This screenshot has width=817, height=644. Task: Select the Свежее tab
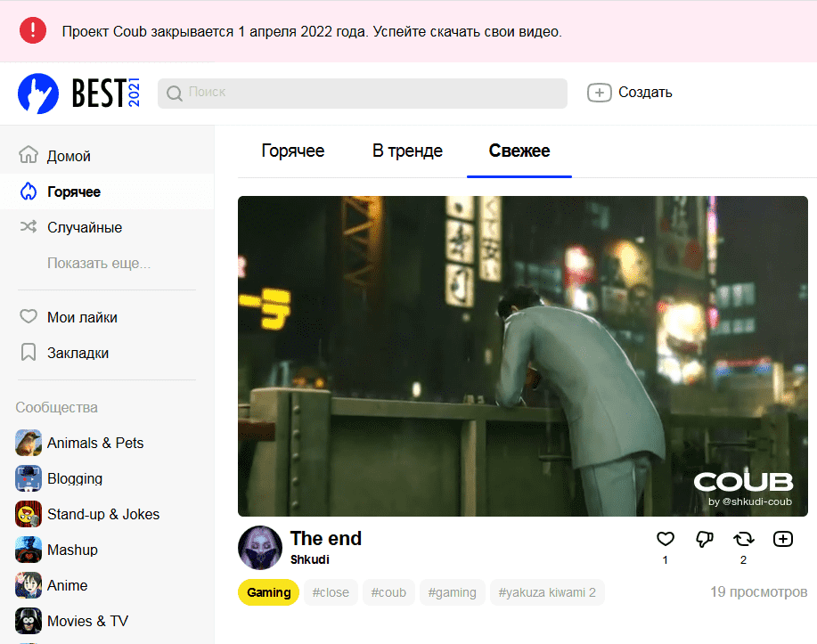tap(519, 151)
